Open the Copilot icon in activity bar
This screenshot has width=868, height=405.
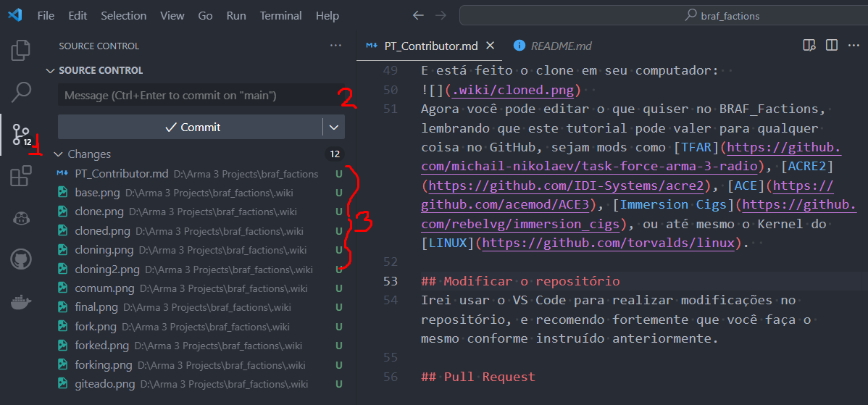coord(21,219)
